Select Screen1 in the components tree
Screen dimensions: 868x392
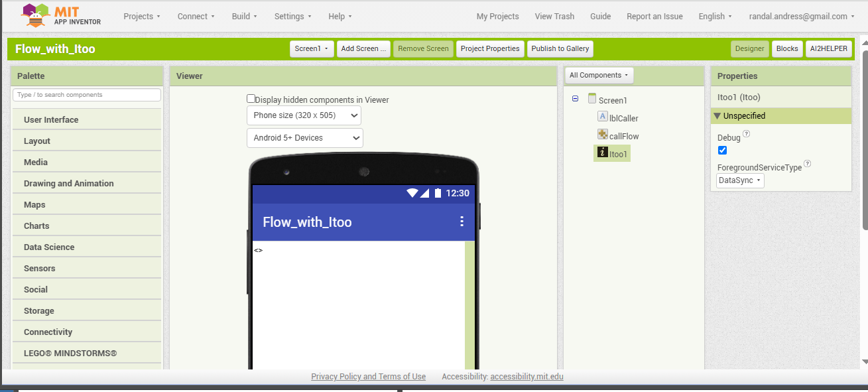(613, 101)
